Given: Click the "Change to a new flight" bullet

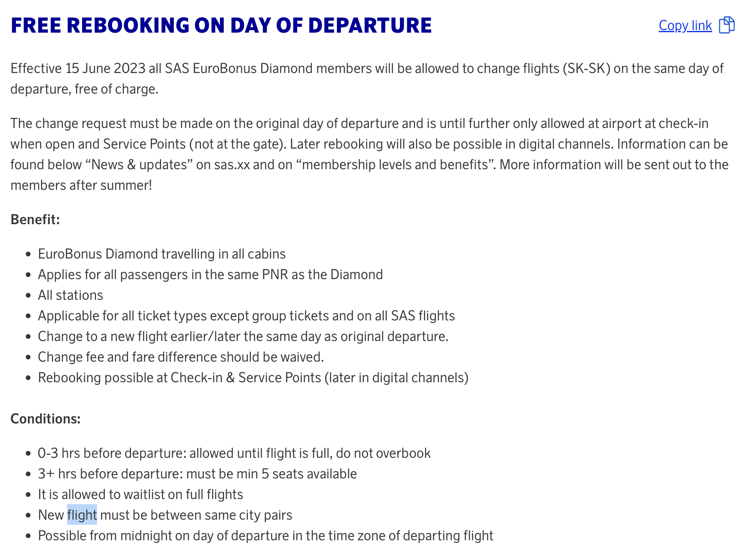Looking at the screenshot, I should point(243,336).
